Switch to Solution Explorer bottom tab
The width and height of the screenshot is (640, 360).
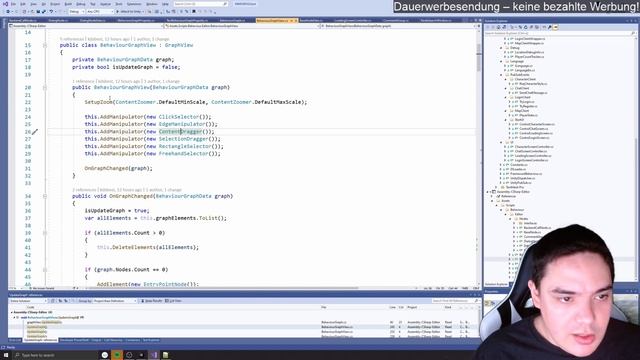(496, 284)
